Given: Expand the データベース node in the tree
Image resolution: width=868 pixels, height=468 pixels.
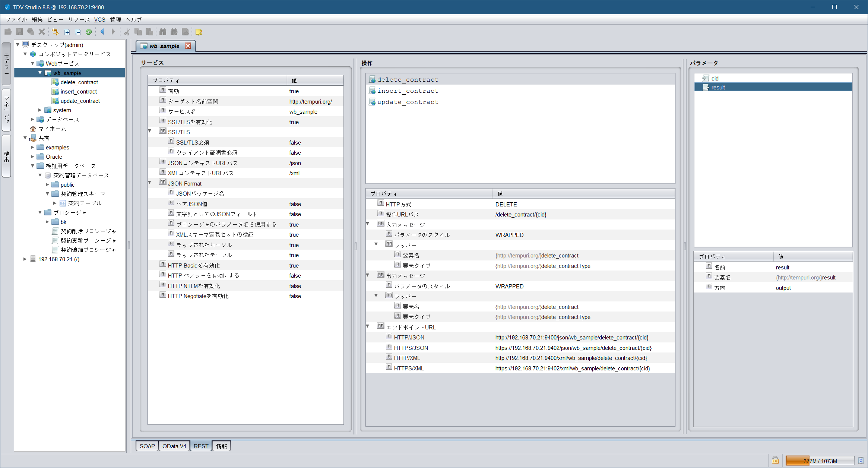Looking at the screenshot, I should point(32,120).
